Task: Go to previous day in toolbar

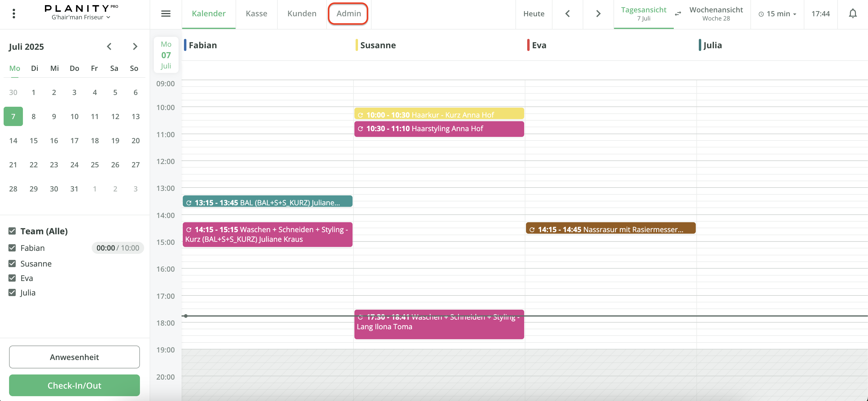Action: click(x=567, y=14)
